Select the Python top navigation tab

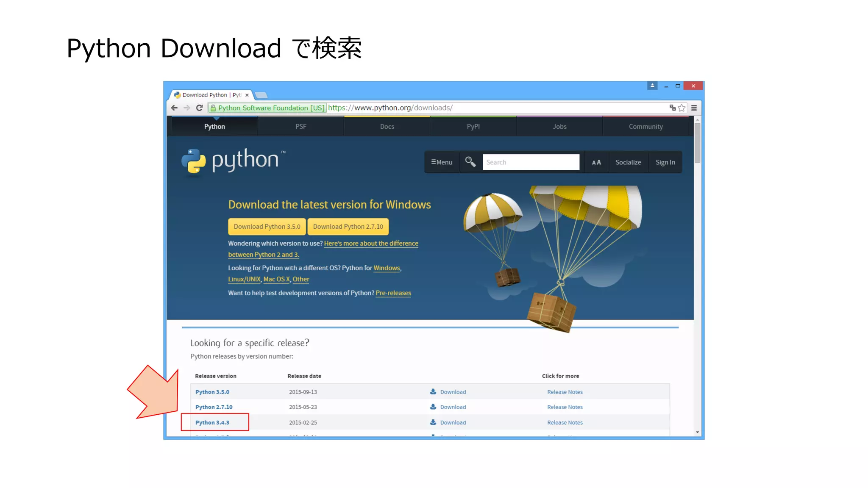[x=214, y=127]
